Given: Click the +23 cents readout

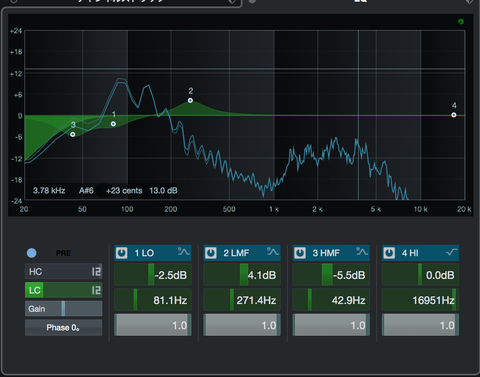Looking at the screenshot, I should [x=124, y=191].
